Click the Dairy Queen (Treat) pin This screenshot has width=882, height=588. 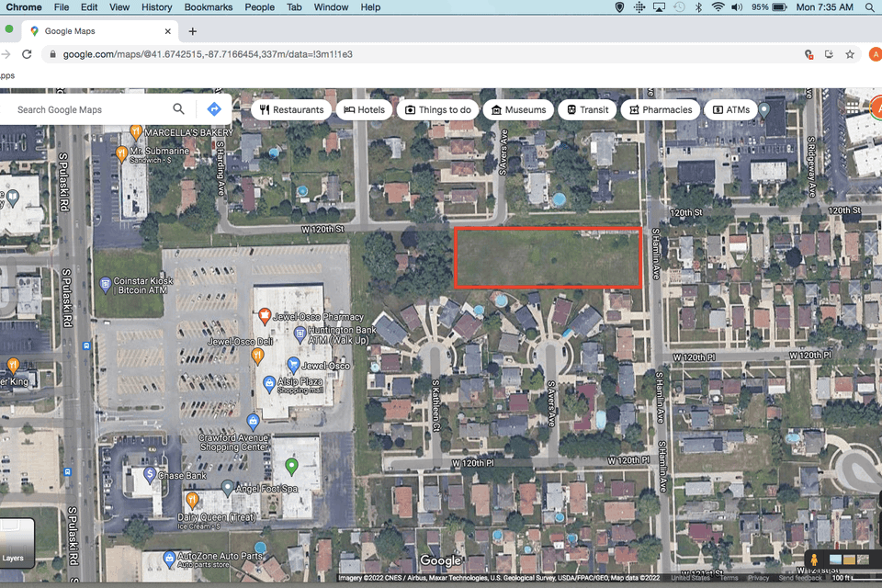pyautogui.click(x=192, y=500)
